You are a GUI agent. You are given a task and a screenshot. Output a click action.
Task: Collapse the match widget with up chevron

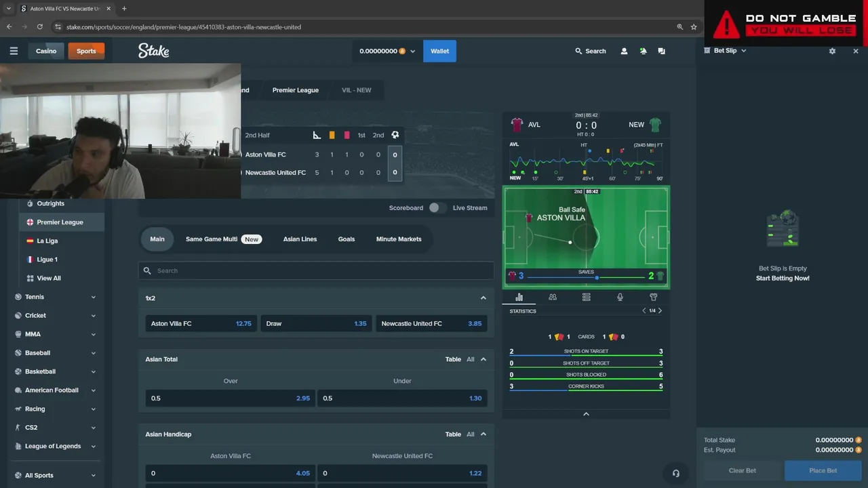pos(586,414)
